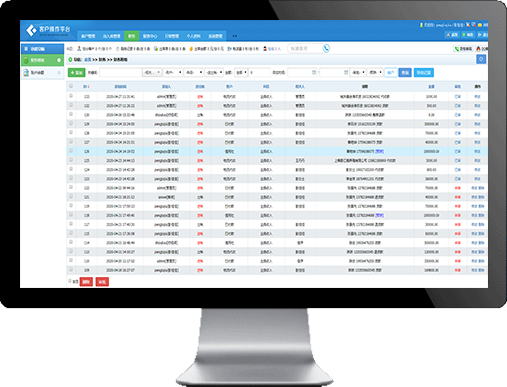Screen dimensions: 507x387
Task: Open the money bag finance item in sidebar
Action: coord(43,60)
